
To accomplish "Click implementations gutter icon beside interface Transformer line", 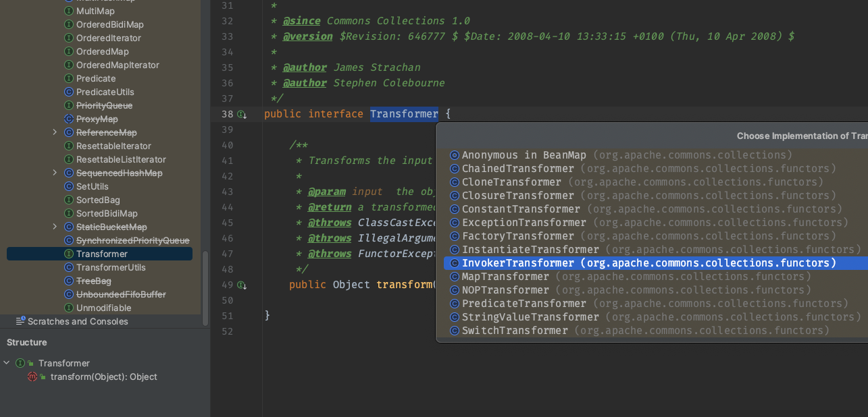I will click(241, 115).
